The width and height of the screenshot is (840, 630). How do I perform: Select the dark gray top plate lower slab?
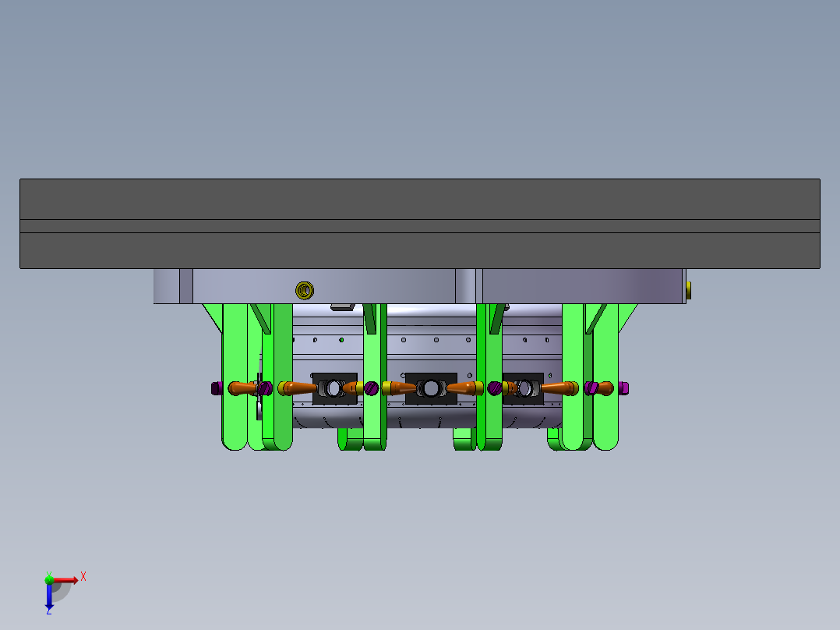point(419,250)
